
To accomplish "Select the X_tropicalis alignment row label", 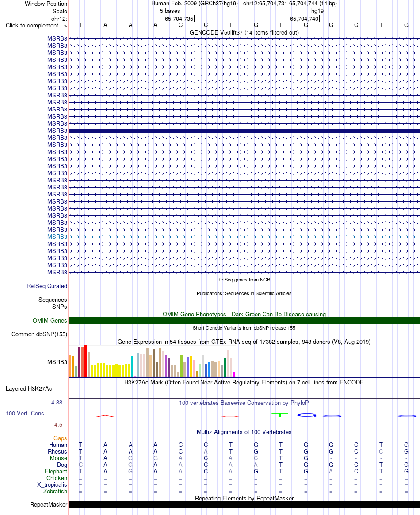I will 52,485.
